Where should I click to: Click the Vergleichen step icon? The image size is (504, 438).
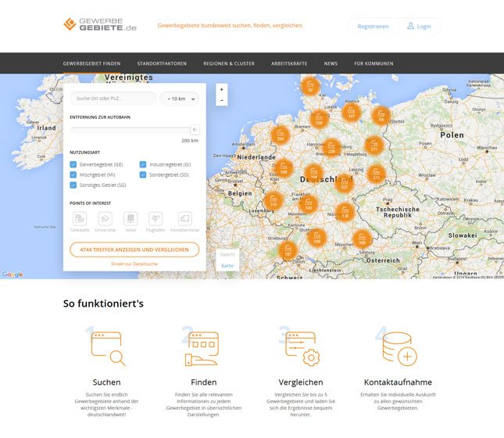coord(302,349)
